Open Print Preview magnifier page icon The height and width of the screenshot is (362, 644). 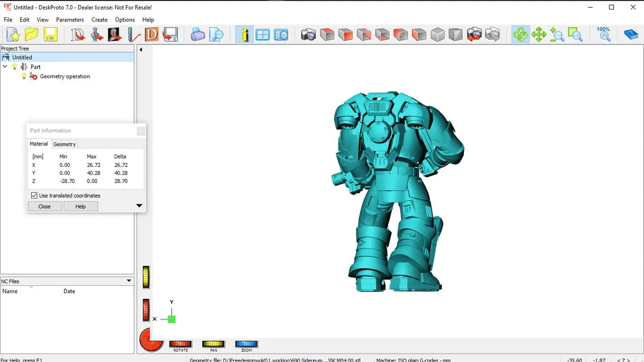(x=216, y=35)
